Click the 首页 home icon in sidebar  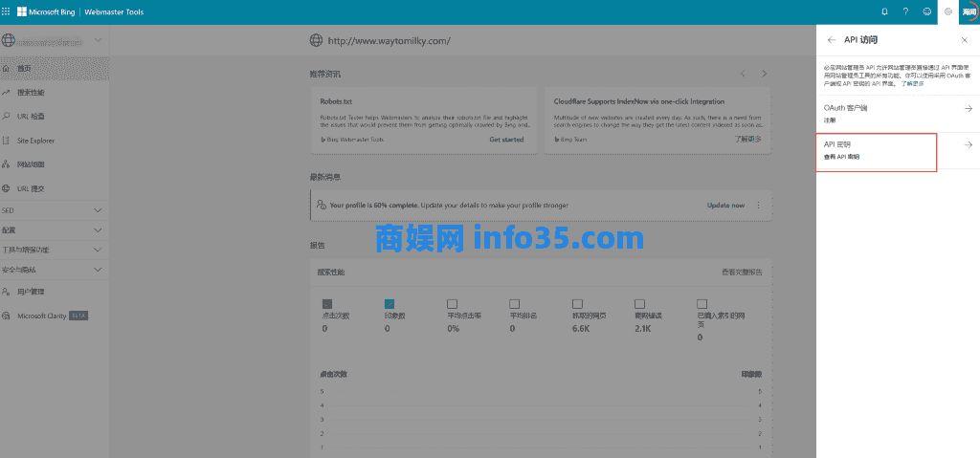click(x=7, y=69)
